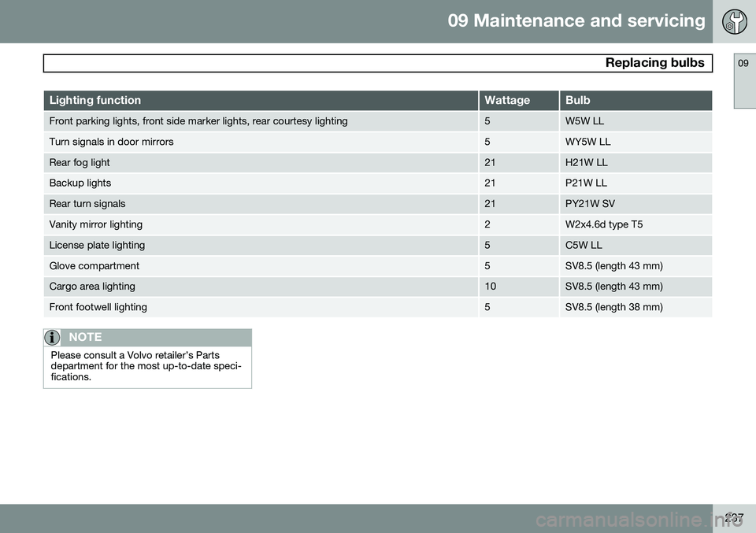Click the wattage "5" for Glove compartment

pos(487,266)
